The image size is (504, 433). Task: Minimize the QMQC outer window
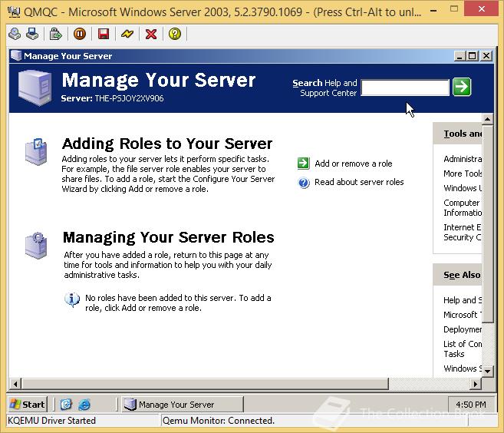pyautogui.click(x=433, y=10)
